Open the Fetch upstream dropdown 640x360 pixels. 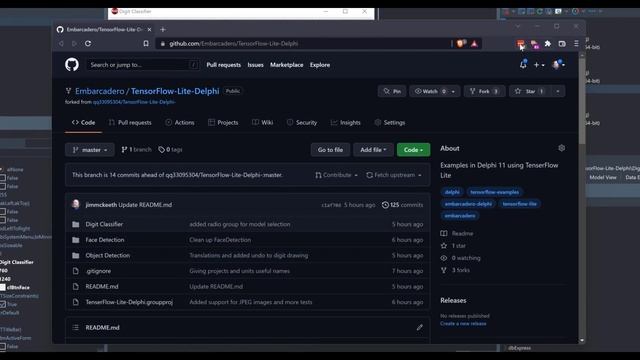394,175
